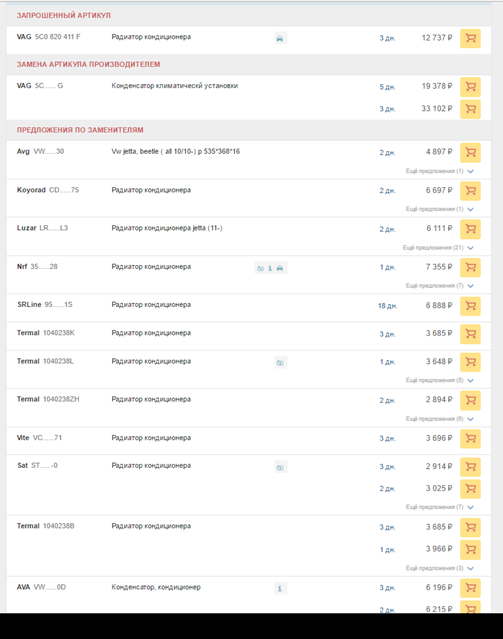Expand more offers (7) under Nrf
This screenshot has width=503, height=639.
439,286
